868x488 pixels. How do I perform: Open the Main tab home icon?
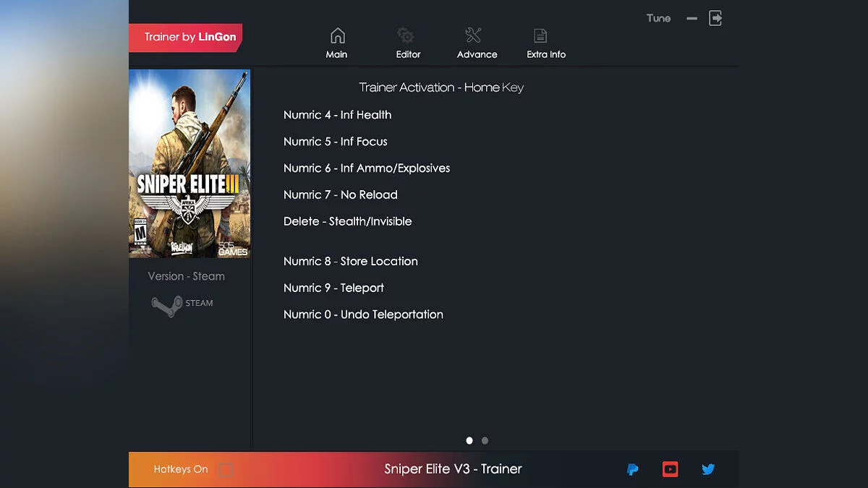pyautogui.click(x=337, y=35)
